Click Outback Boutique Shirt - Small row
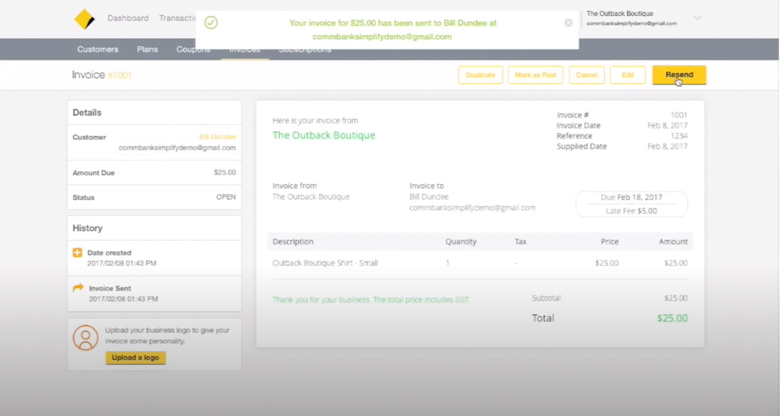780x416 pixels. coord(480,263)
